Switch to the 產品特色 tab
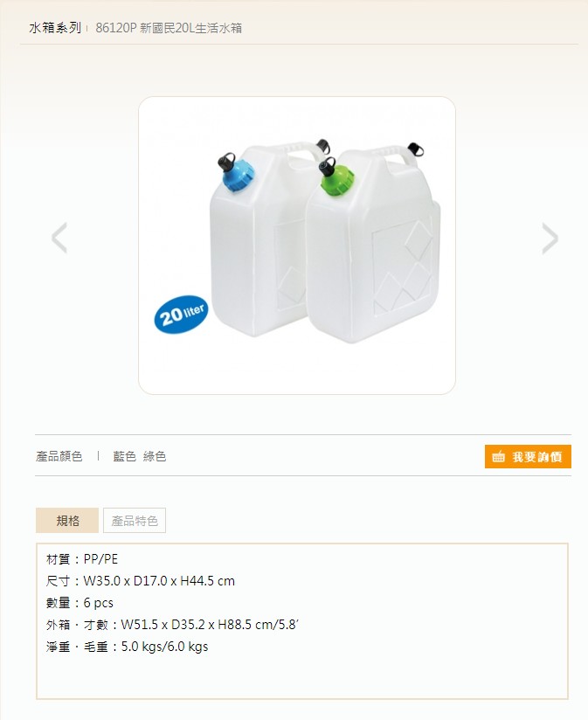 click(x=135, y=520)
